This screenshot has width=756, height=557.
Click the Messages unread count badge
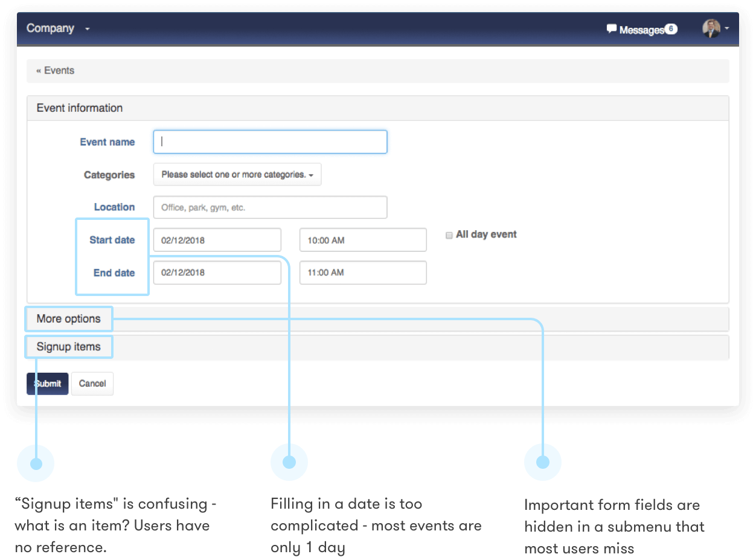(671, 29)
